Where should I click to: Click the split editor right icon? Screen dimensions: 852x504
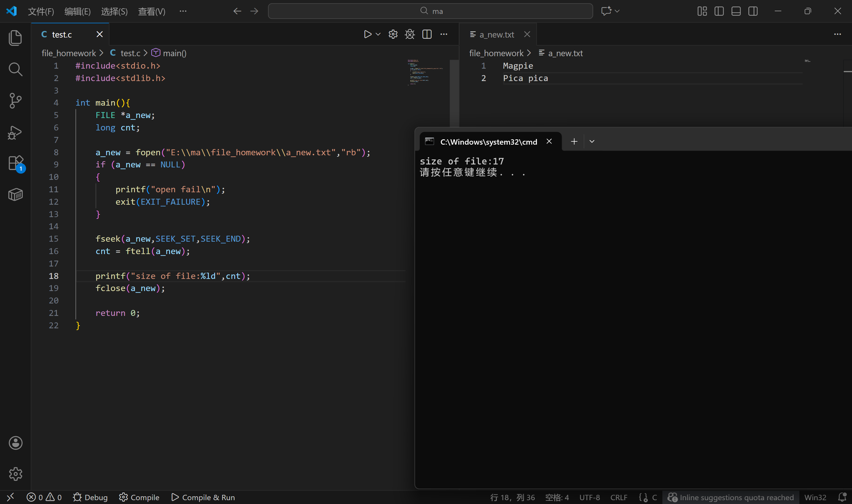click(x=427, y=34)
